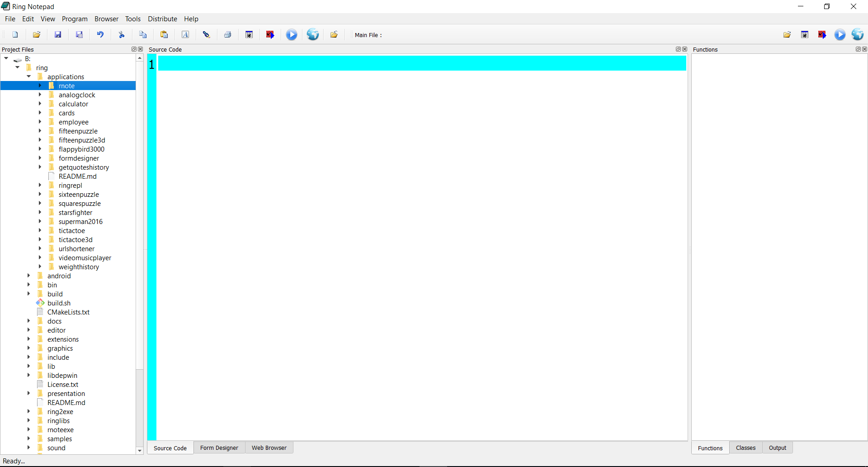
Task: Float the Project Files panel
Action: tap(134, 49)
